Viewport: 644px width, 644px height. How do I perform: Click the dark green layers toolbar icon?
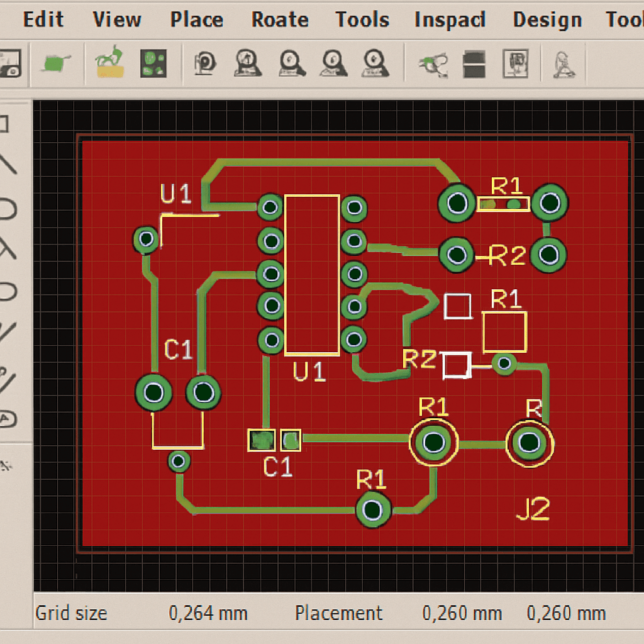click(153, 63)
